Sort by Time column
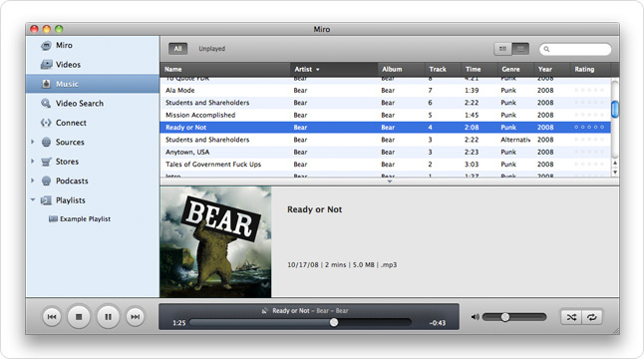The image size is (644, 359). coord(479,69)
